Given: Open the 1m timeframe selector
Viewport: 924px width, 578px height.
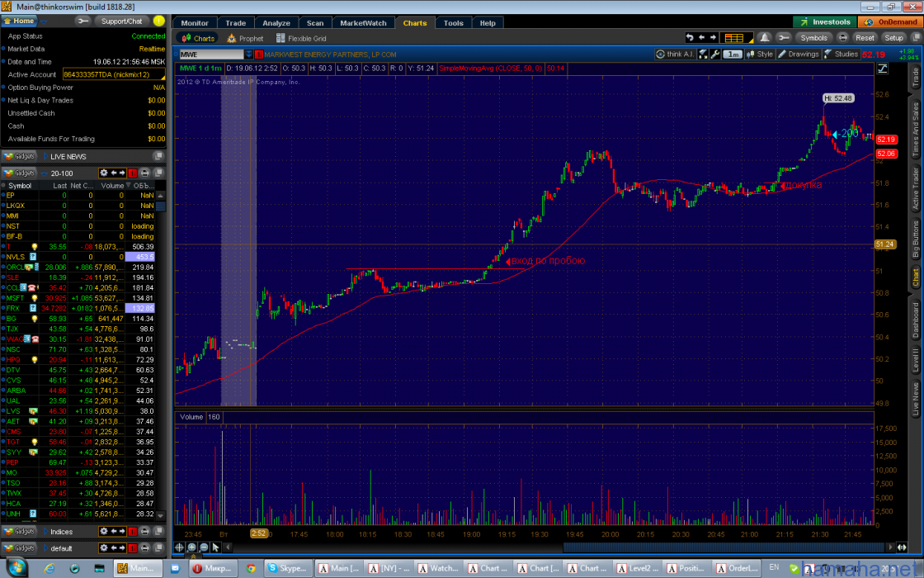Looking at the screenshot, I should pos(733,54).
